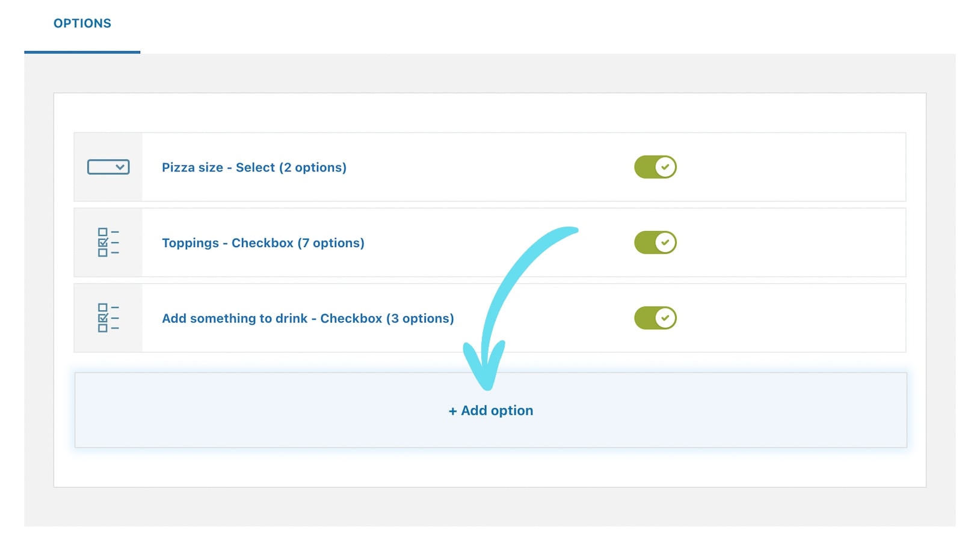
Task: Expand the Pizza size option row
Action: [x=490, y=167]
